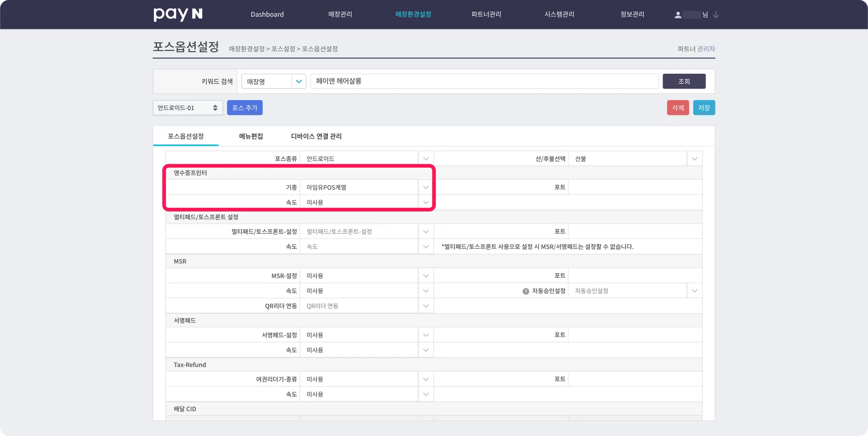Open the 파트너관리 menu
This screenshot has height=436, width=868.
(x=486, y=14)
